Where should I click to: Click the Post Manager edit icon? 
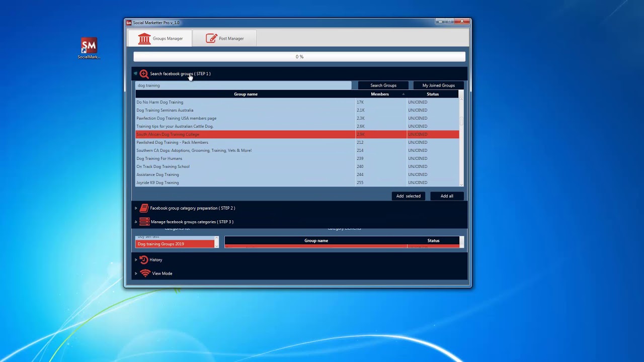pos(211,38)
